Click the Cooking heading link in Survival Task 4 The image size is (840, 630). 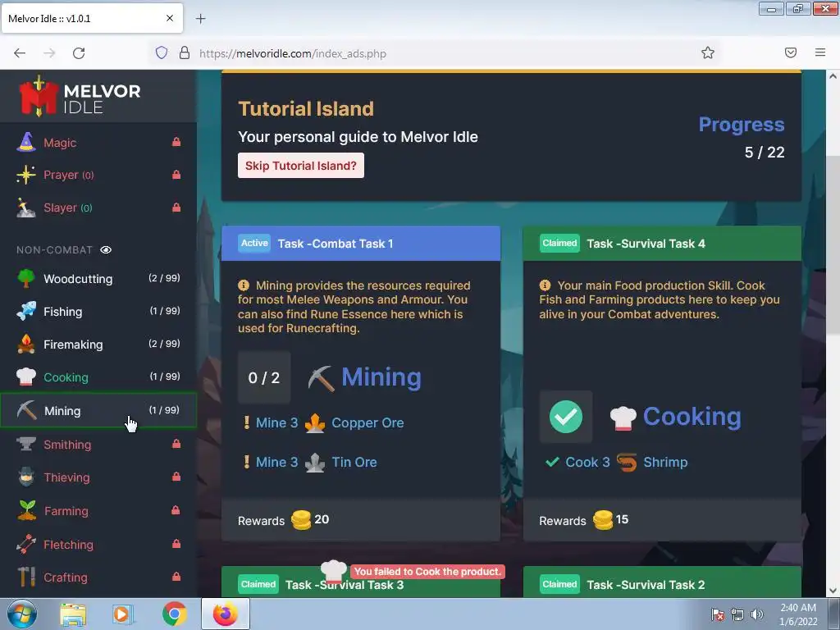(692, 416)
